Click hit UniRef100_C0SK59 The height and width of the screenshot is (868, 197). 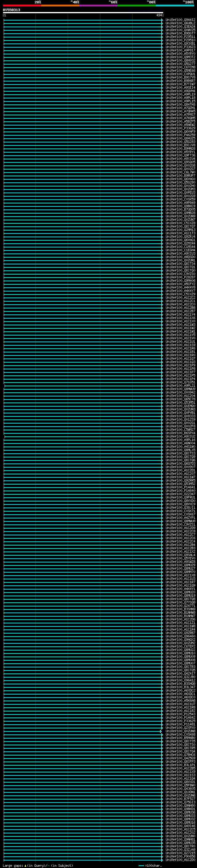click(180, 199)
